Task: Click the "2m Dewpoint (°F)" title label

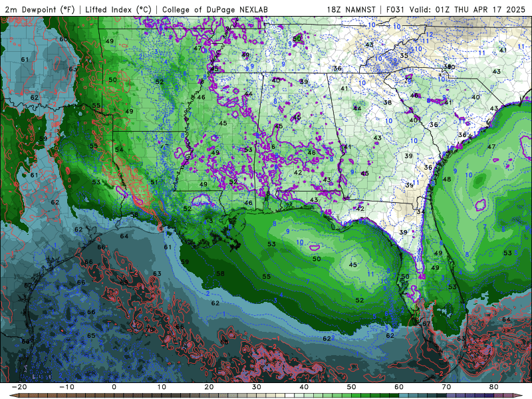Action: [x=40, y=9]
